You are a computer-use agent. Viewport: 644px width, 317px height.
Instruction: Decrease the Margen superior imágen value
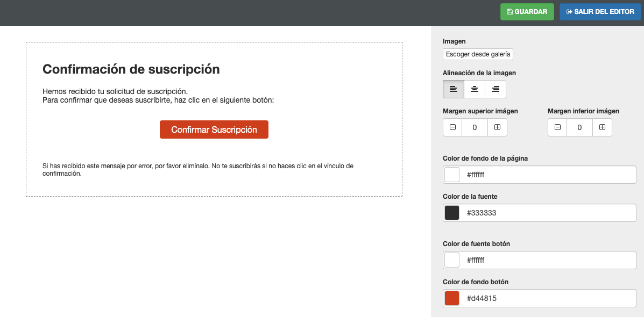tap(452, 127)
